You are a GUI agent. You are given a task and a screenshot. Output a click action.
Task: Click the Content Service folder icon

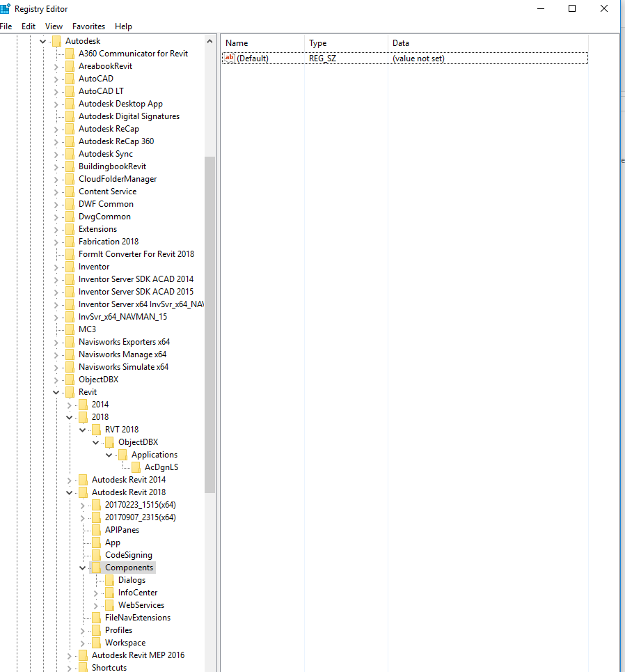coord(70,192)
